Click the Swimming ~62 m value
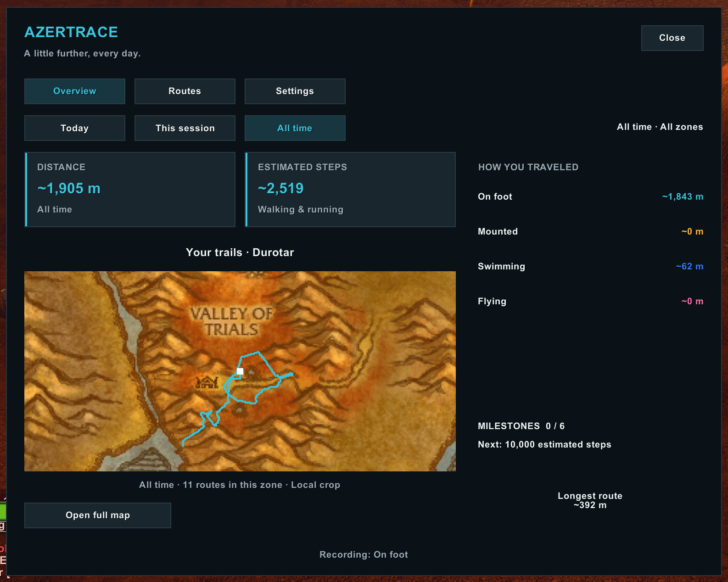 coord(689,266)
